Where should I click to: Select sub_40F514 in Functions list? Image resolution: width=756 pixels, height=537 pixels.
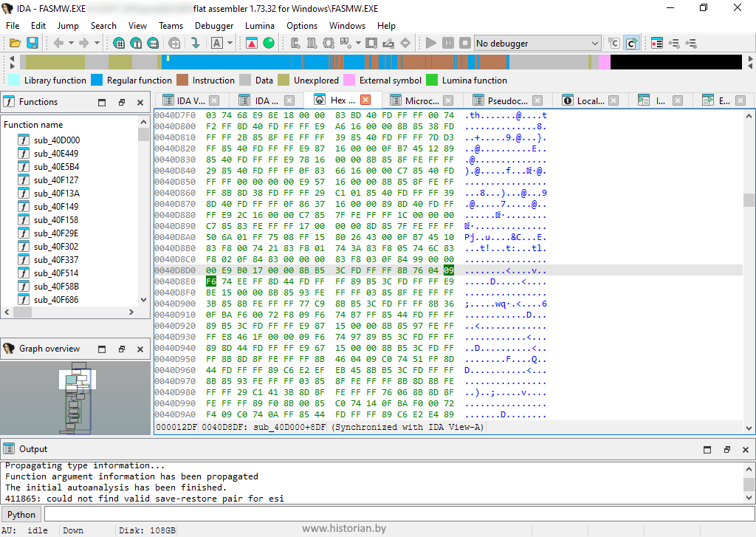click(56, 273)
